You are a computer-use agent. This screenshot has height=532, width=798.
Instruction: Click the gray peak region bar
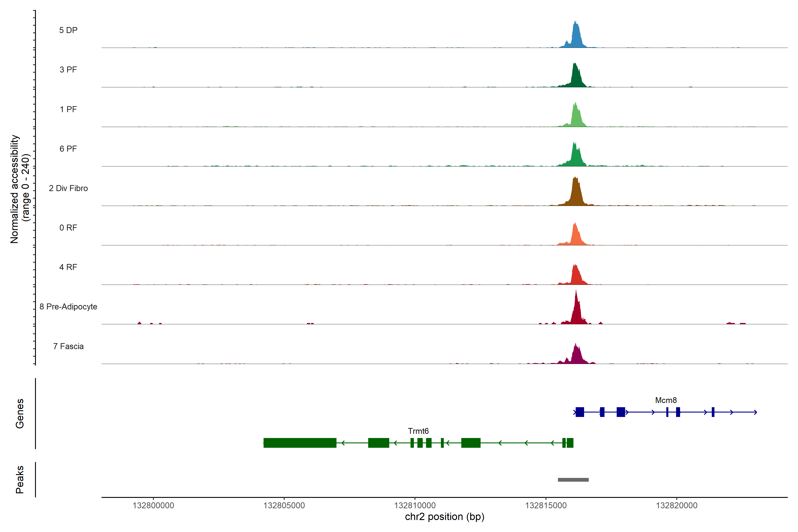coord(573,480)
